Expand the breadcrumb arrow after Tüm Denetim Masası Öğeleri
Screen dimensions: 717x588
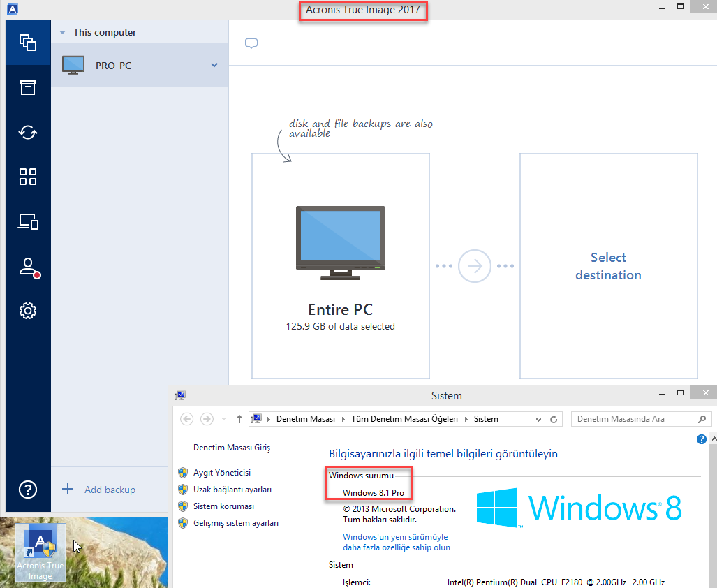466,419
